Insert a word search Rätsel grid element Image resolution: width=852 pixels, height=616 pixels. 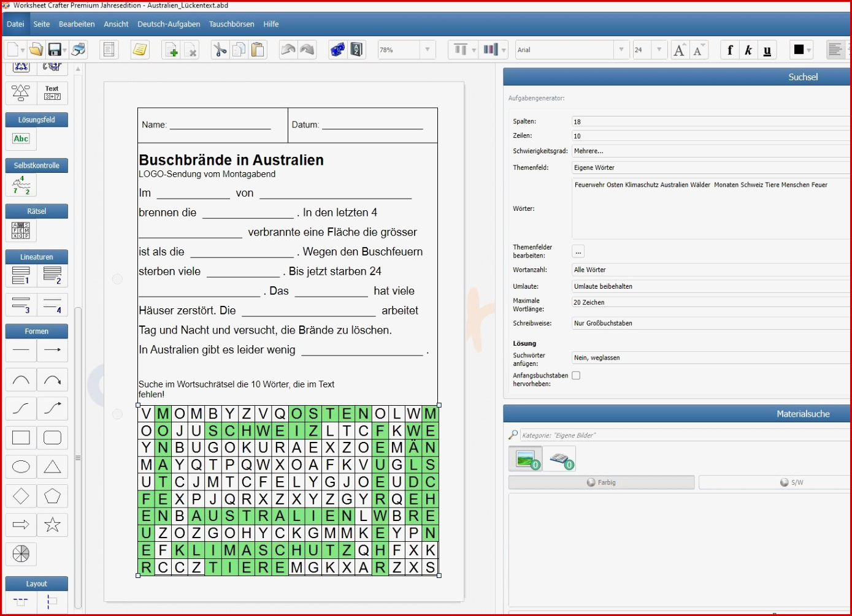[21, 231]
